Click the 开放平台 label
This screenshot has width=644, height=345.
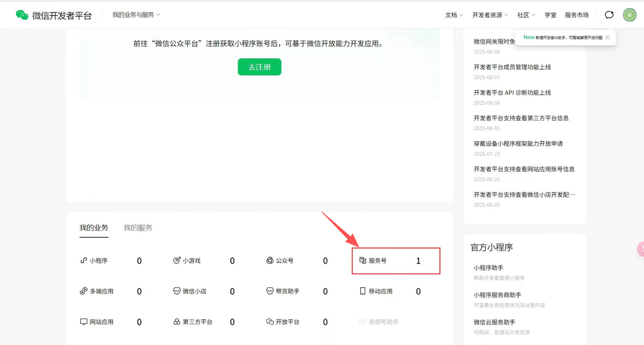(288, 322)
